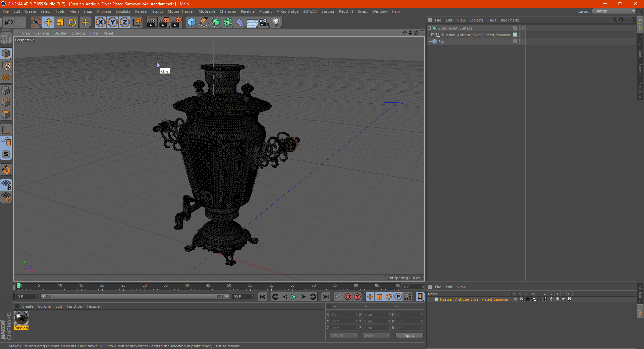
Task: Switch to Polygons mode
Action: tap(6, 115)
